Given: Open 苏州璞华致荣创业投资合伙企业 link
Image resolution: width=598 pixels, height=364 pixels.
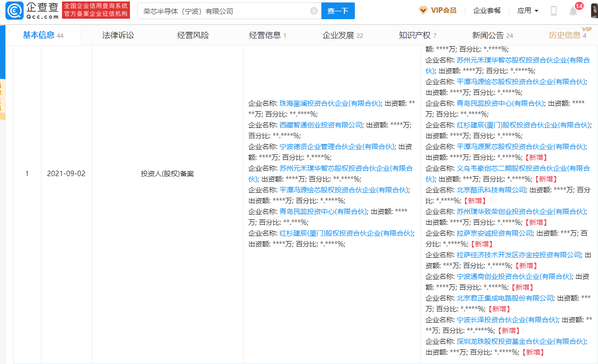Looking at the screenshot, I should pos(521,212).
